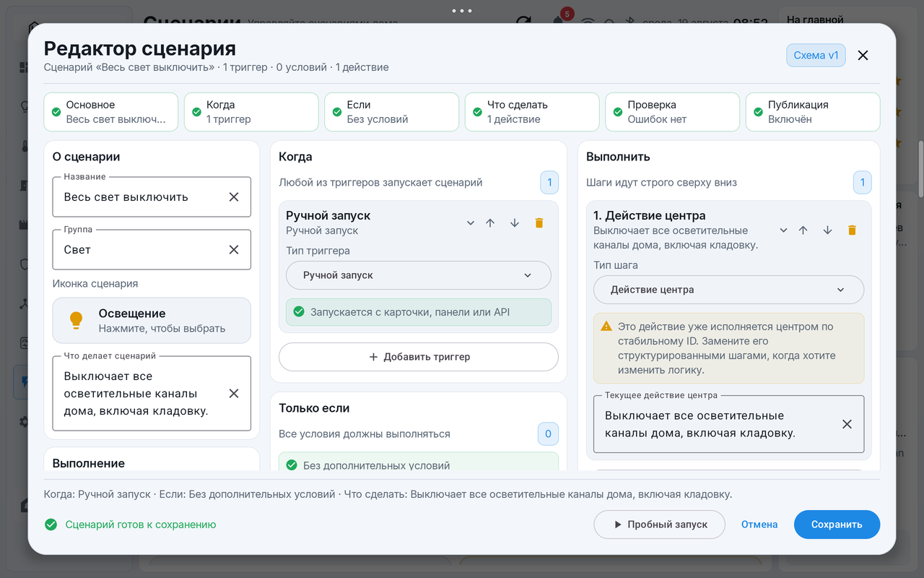
Task: Clear the Группа field with its X
Action: (234, 249)
